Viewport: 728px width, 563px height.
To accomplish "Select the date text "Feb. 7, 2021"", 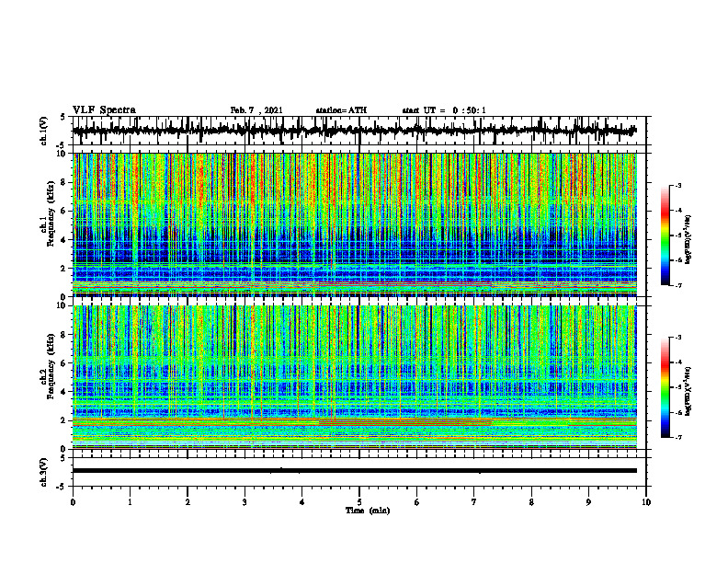I will 256,110.
